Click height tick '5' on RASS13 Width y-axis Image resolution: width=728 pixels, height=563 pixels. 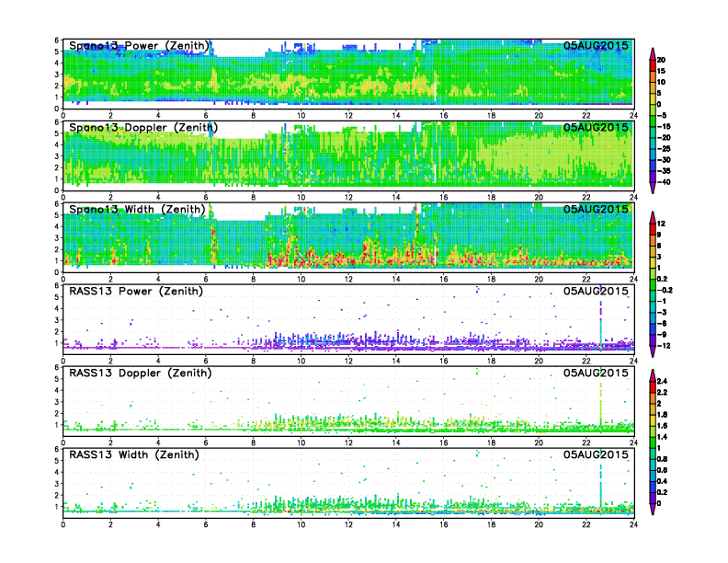pyautogui.click(x=57, y=460)
